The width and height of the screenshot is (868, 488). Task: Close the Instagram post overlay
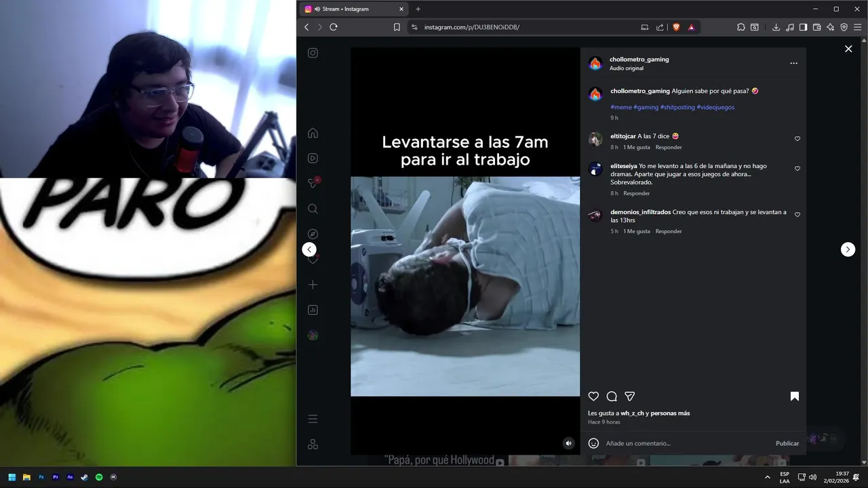point(848,49)
